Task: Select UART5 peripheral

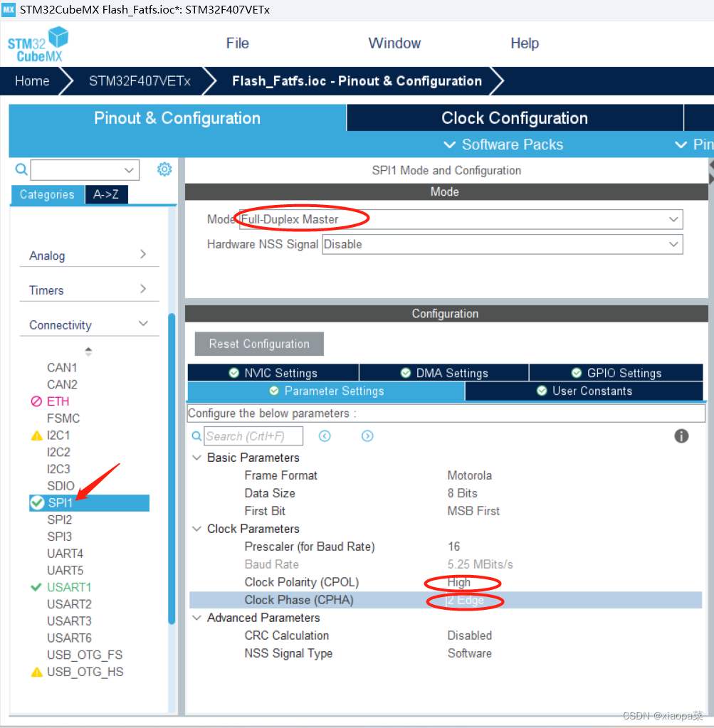Action: [65, 570]
